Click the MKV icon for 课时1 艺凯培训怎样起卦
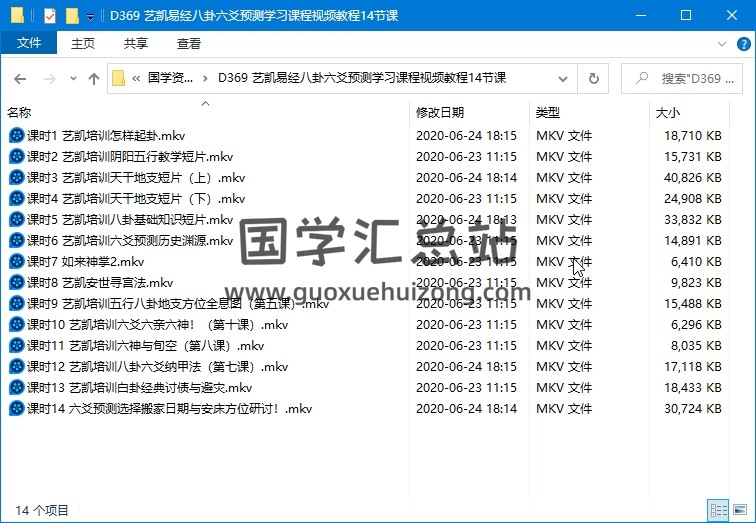 (x=16, y=135)
